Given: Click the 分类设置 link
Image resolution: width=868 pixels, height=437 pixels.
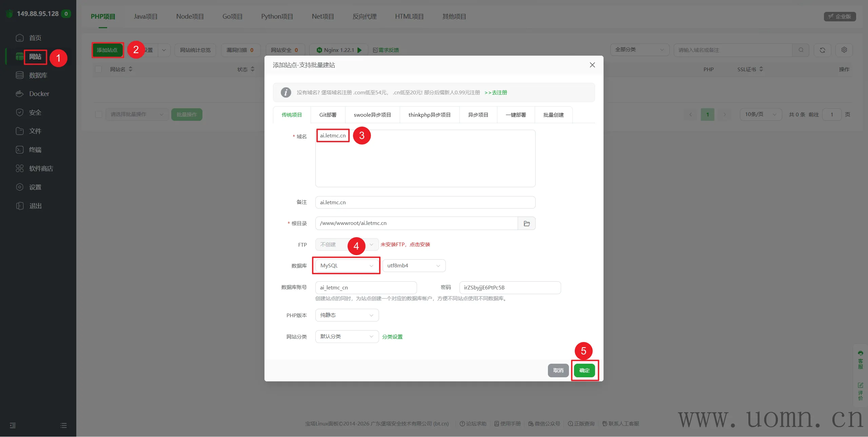Looking at the screenshot, I should click(392, 337).
